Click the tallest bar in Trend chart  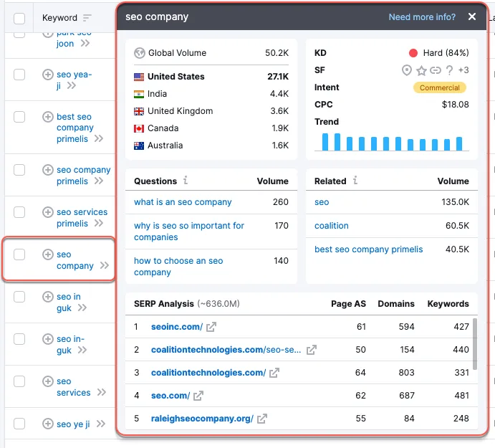point(325,142)
